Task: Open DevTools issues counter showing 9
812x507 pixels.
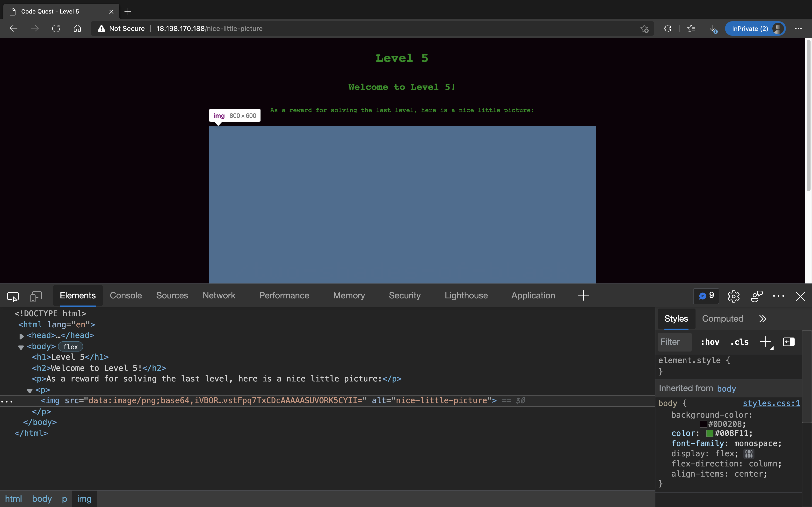Action: [706, 296]
